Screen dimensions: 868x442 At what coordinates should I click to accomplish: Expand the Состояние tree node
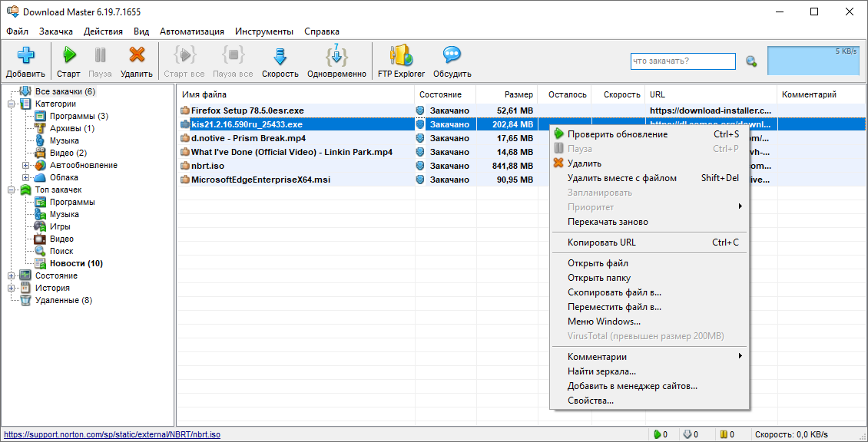click(11, 275)
